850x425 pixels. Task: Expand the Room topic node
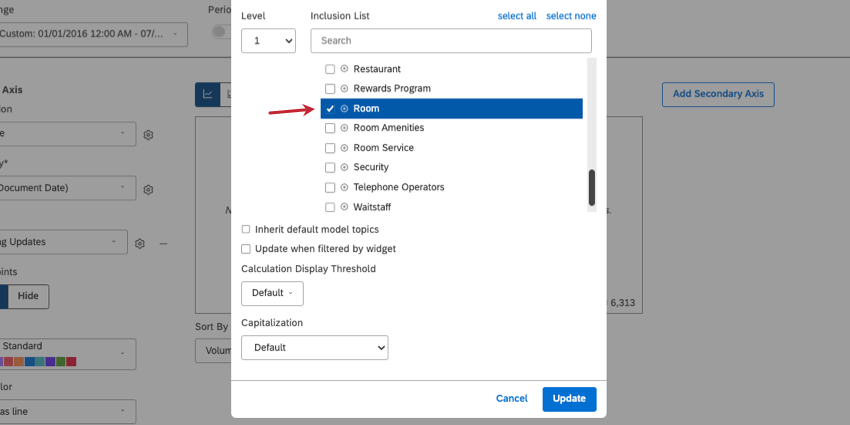click(344, 108)
